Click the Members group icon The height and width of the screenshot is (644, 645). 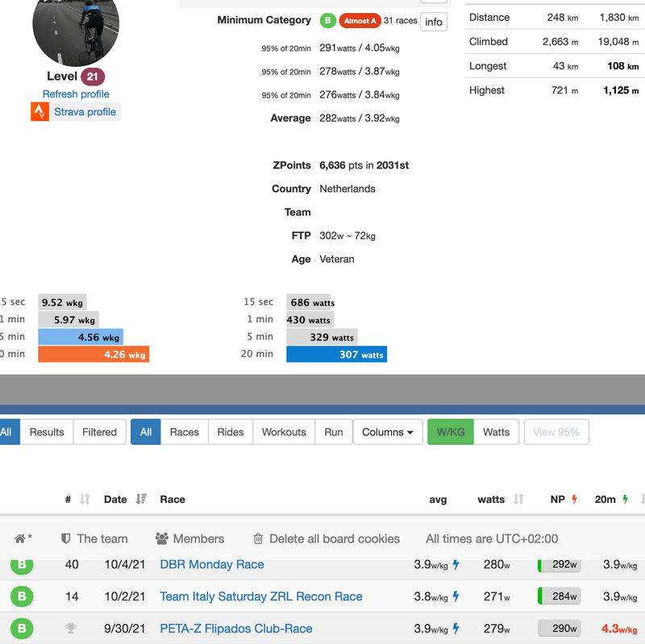point(162,538)
